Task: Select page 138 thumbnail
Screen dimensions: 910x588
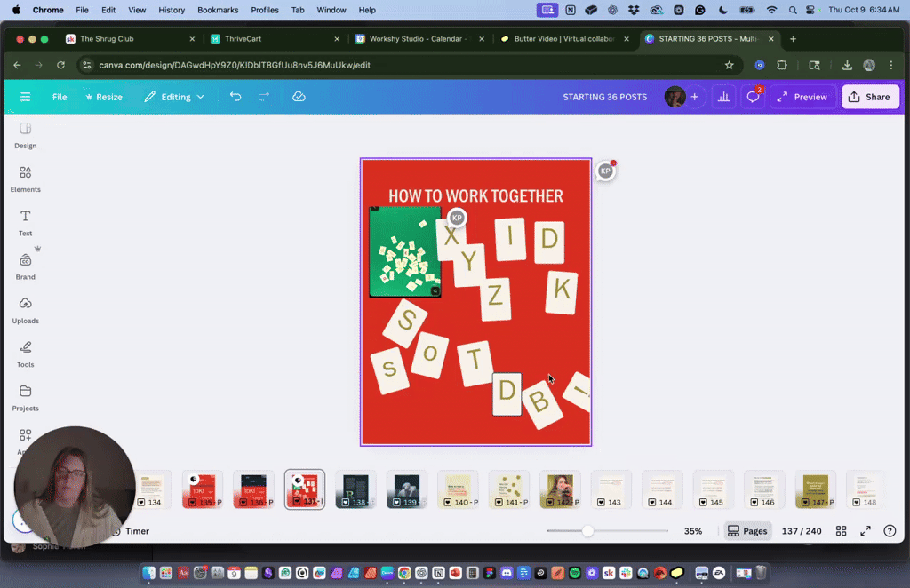Action: point(355,489)
